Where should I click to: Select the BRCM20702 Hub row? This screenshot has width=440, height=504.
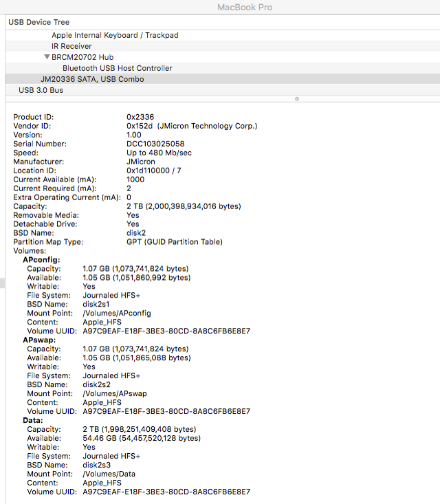223,57
